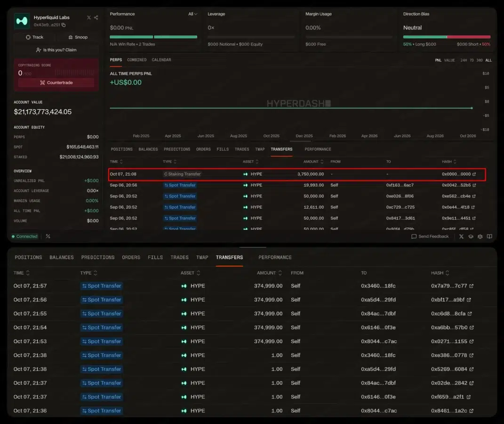The width and height of the screenshot is (504, 424).
Task: Open external link for hash 0x0000...0000
Action: coord(474,174)
